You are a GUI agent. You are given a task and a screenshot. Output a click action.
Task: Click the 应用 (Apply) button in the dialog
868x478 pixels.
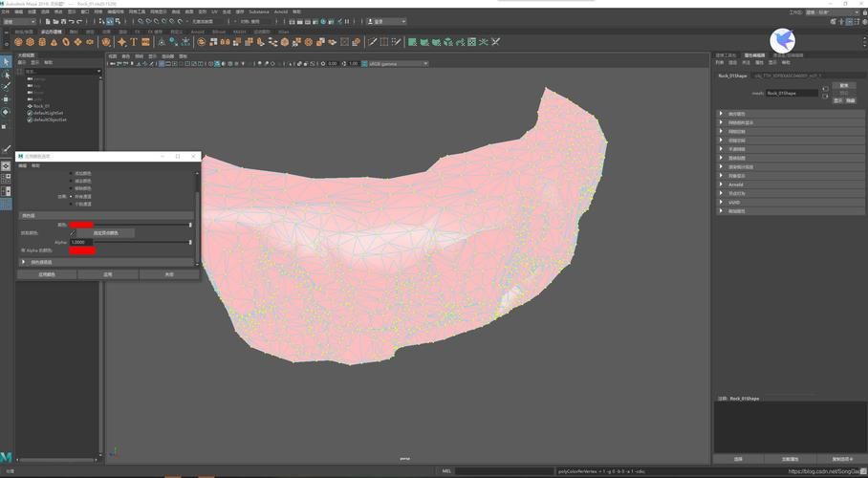point(108,274)
